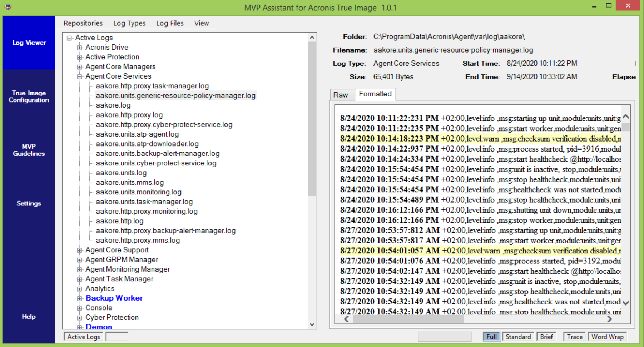The height and width of the screenshot is (347, 644).
Task: Collapse the Agent Core Services node
Action: (x=79, y=76)
